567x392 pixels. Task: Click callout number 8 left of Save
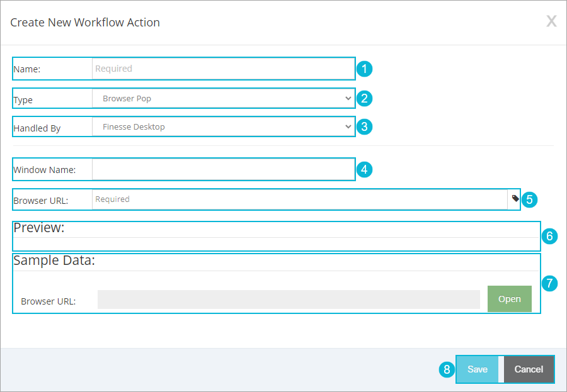pyautogui.click(x=447, y=369)
